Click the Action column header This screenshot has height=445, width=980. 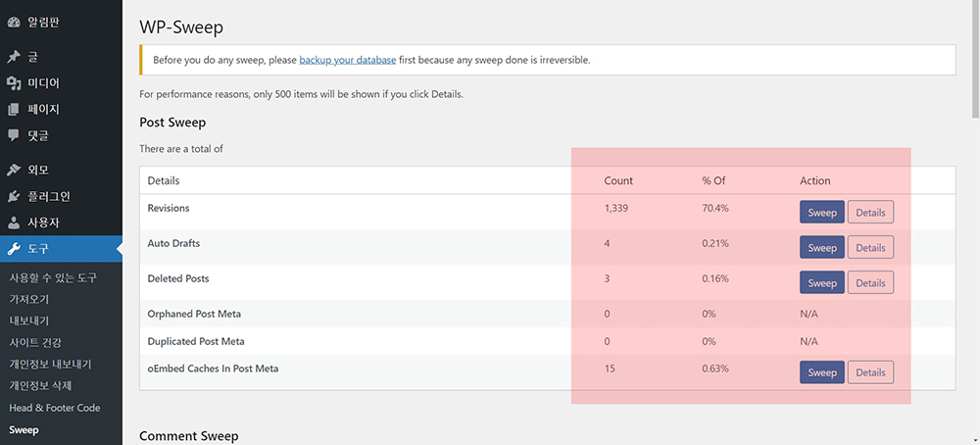click(815, 180)
